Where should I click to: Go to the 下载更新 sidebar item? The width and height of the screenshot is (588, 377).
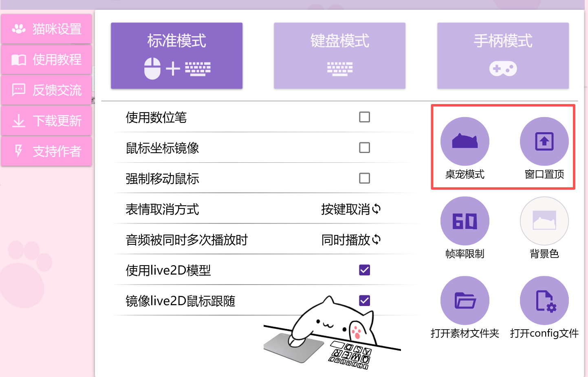[46, 121]
